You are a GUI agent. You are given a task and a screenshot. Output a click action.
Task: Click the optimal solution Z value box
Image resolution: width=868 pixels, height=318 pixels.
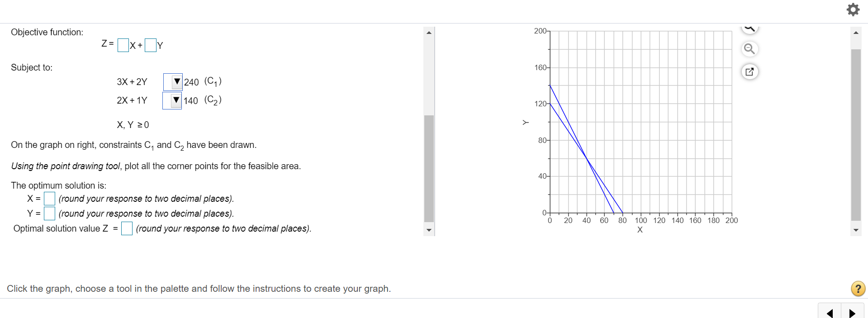tap(127, 228)
